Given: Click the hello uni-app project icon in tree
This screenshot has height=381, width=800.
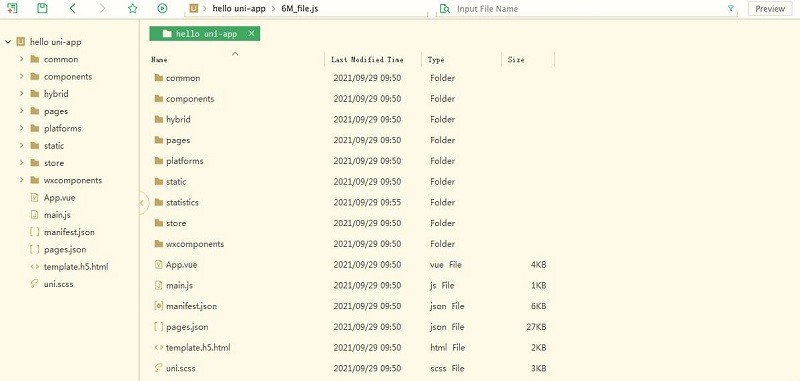Looking at the screenshot, I should (21, 42).
